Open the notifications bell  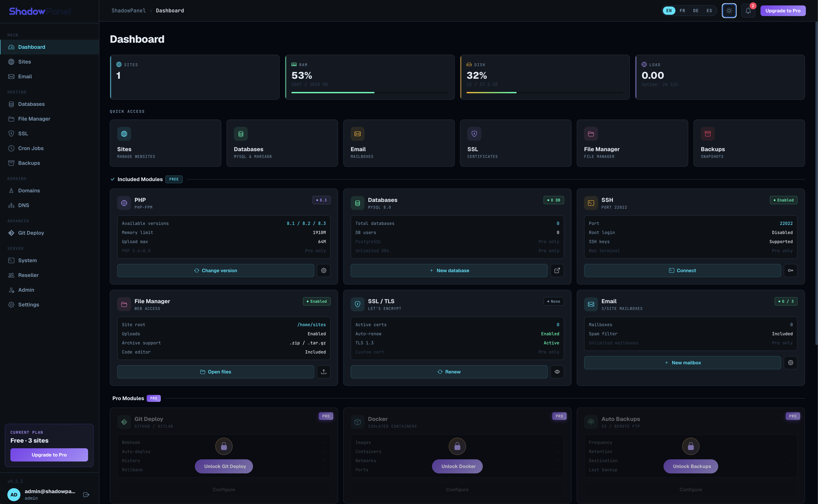click(x=748, y=11)
